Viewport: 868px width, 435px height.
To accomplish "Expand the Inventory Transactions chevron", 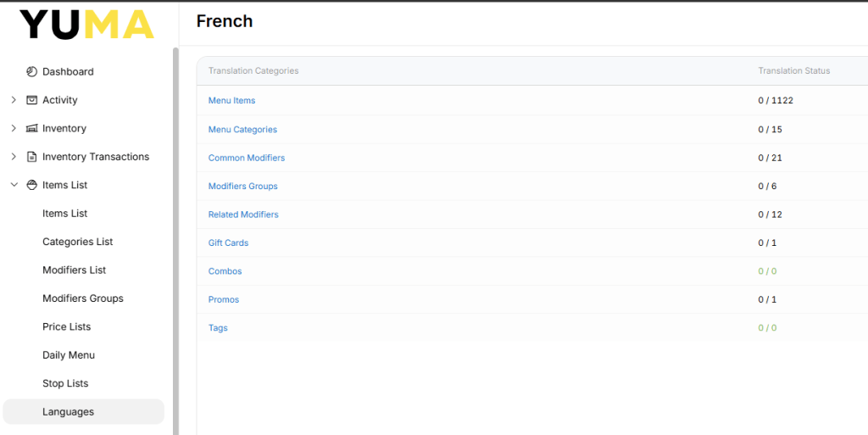I will pyautogui.click(x=14, y=157).
